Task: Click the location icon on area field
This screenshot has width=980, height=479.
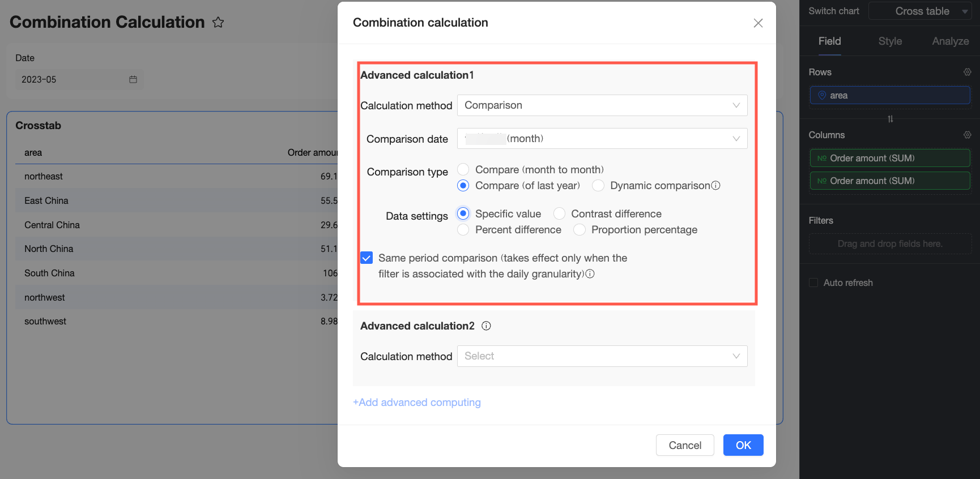Action: coord(822,95)
